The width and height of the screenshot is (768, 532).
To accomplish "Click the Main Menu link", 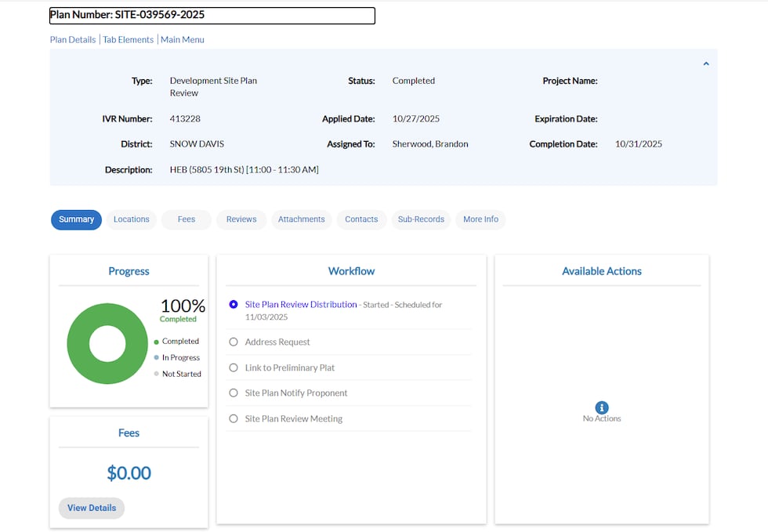I will pyautogui.click(x=182, y=40).
